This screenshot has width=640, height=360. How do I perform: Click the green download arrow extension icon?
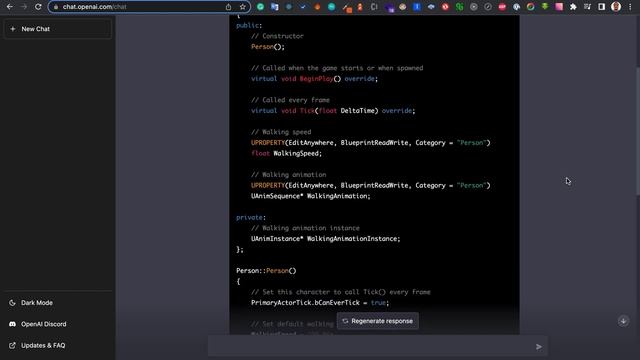[x=545, y=7]
